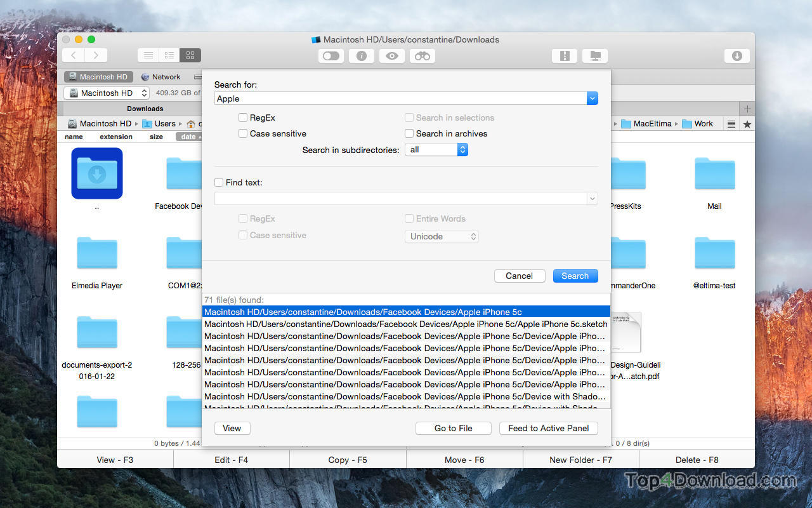812x508 pixels.
Task: Enable the Find text checkbox
Action: (x=219, y=182)
